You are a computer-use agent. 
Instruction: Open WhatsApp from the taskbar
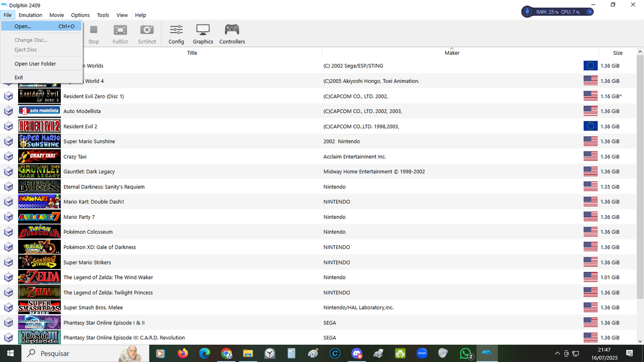click(466, 353)
